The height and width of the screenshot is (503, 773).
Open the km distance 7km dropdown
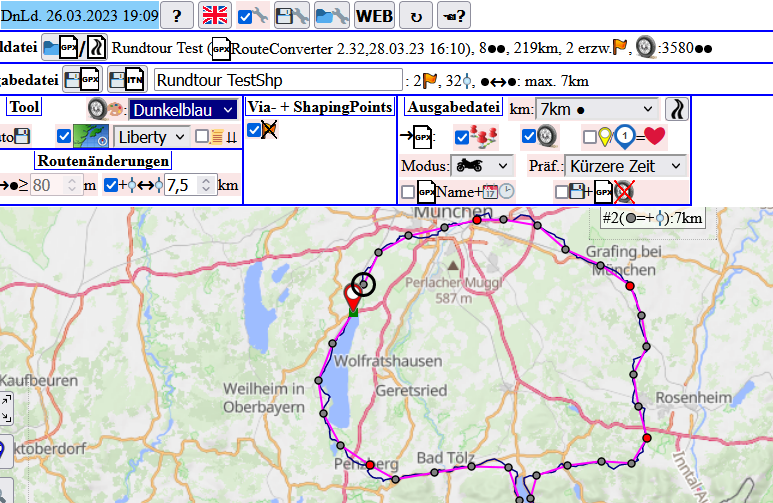tap(596, 108)
